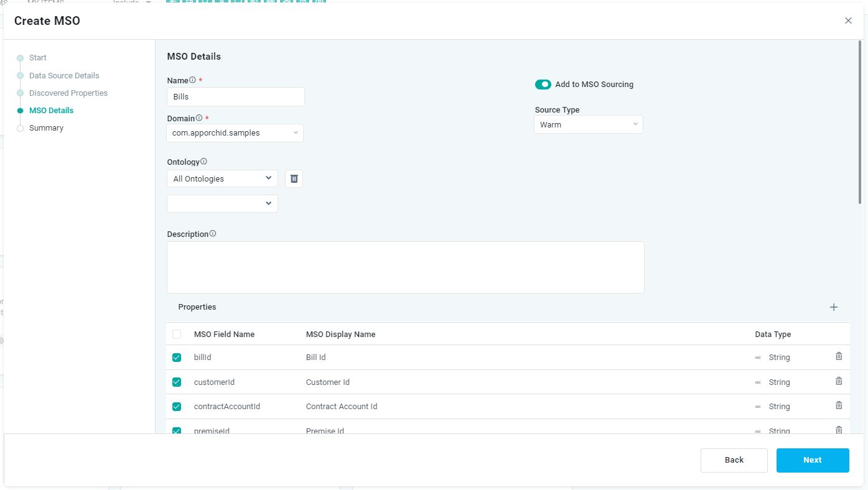The image size is (868, 490).
Task: Delete the billId property row
Action: [838, 356]
